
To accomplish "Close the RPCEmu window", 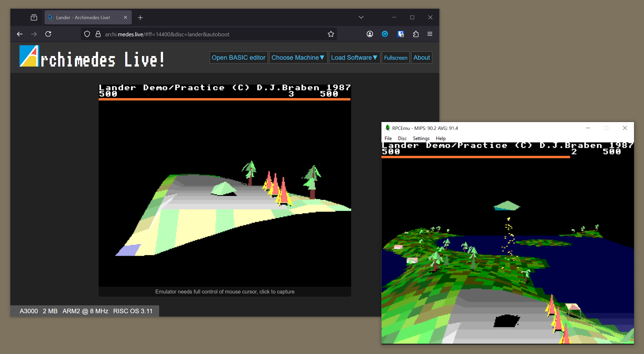I will point(625,128).
